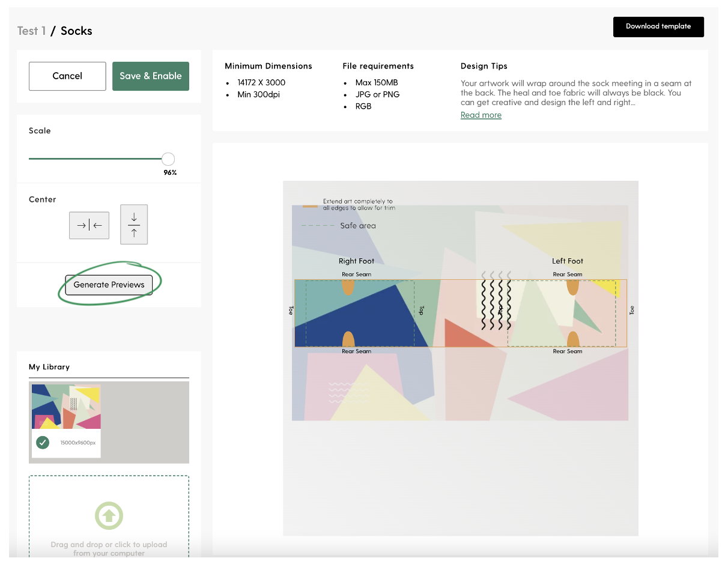Click the 96% scale value
The width and height of the screenshot is (728, 567).
coord(170,173)
